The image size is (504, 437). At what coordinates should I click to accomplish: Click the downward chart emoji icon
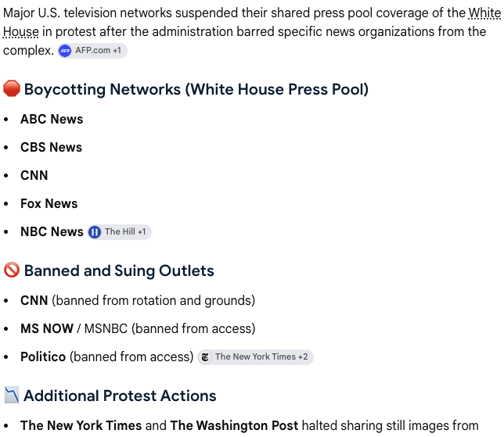tap(12, 395)
